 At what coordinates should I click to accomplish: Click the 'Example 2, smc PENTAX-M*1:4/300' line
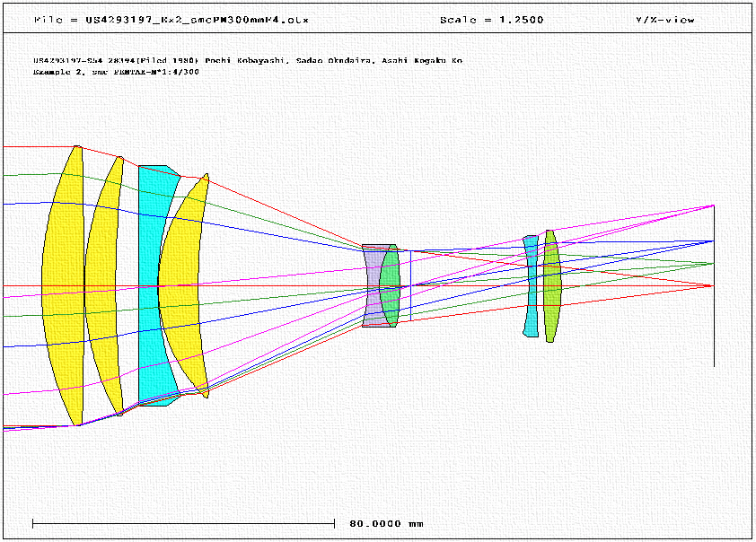coord(116,72)
